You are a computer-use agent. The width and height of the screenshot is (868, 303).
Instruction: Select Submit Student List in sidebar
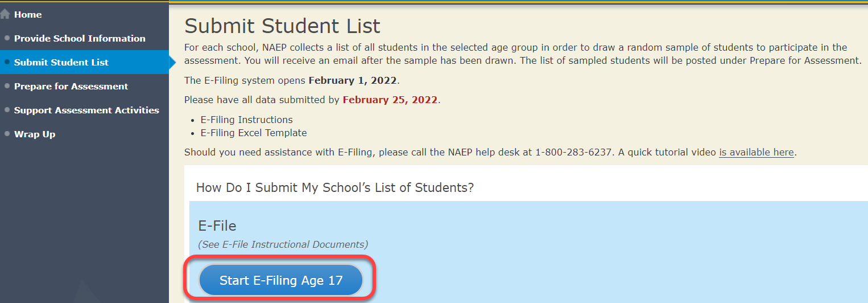point(61,63)
